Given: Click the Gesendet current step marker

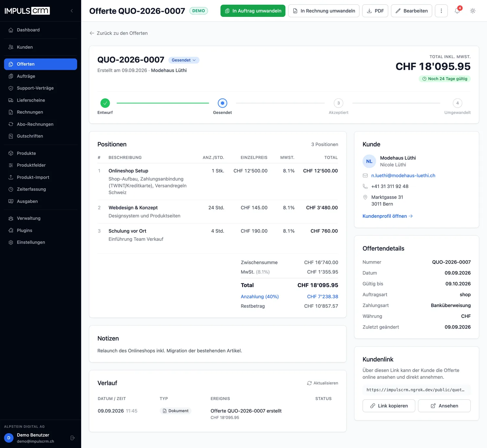Looking at the screenshot, I should 222,103.
